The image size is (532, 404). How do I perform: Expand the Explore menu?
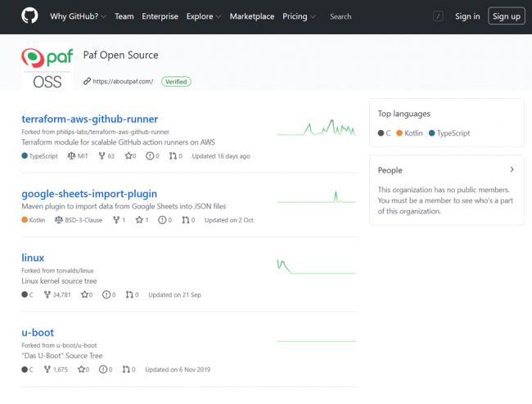pyautogui.click(x=204, y=16)
